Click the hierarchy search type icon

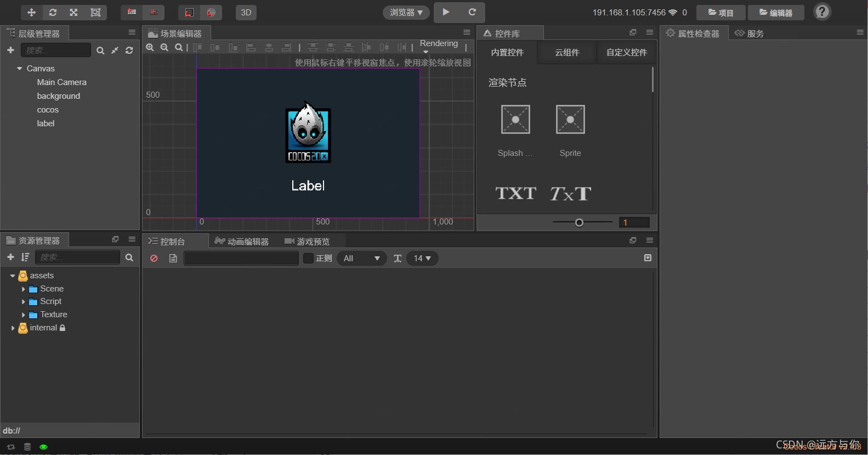click(x=100, y=50)
